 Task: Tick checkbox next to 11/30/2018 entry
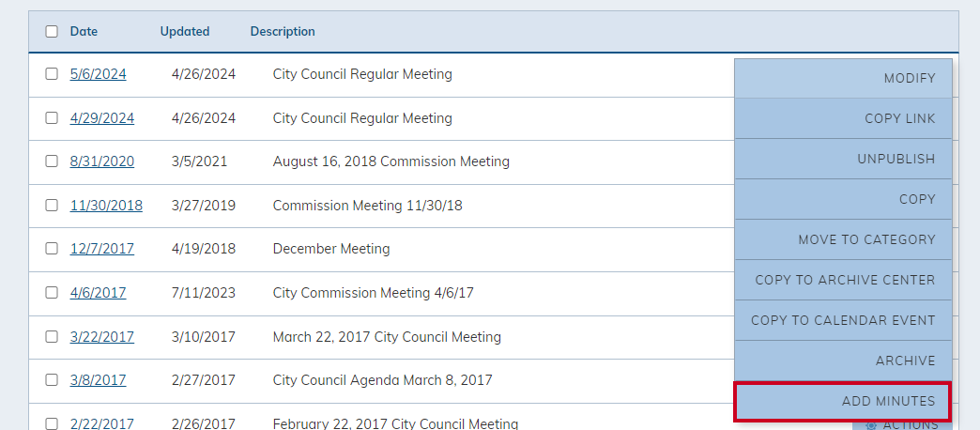(x=52, y=205)
